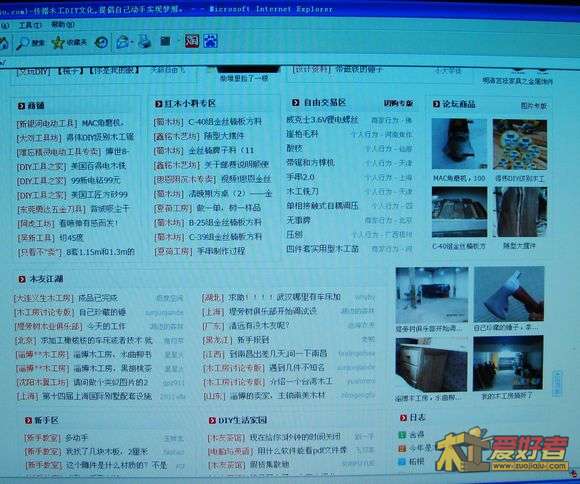Click the 图片专版 link beside 论坛商品
Image resolution: width=580 pixels, height=484 pixels.
point(533,106)
